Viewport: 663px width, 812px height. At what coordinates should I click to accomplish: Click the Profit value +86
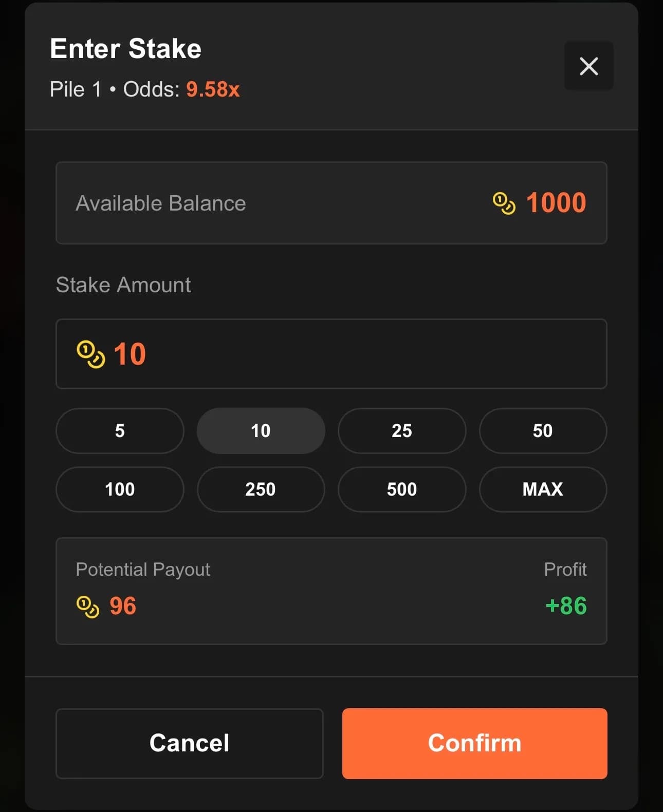565,606
